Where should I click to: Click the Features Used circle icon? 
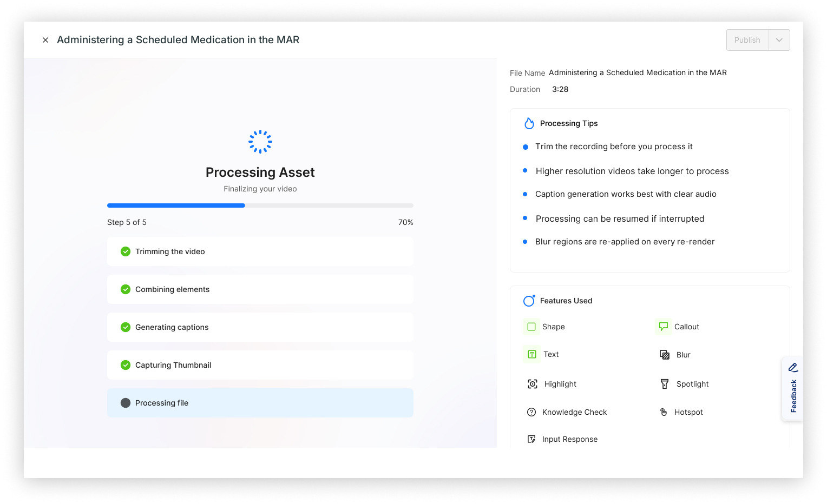[529, 301]
